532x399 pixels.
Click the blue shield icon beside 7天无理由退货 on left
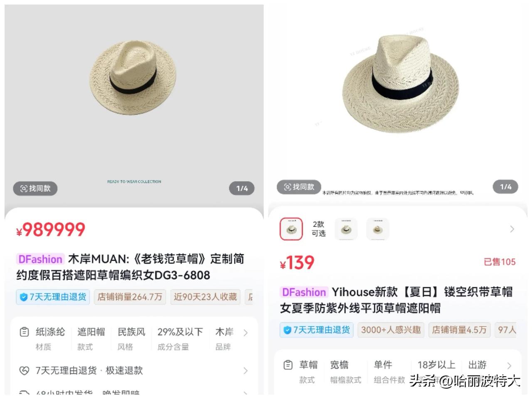coord(24,297)
